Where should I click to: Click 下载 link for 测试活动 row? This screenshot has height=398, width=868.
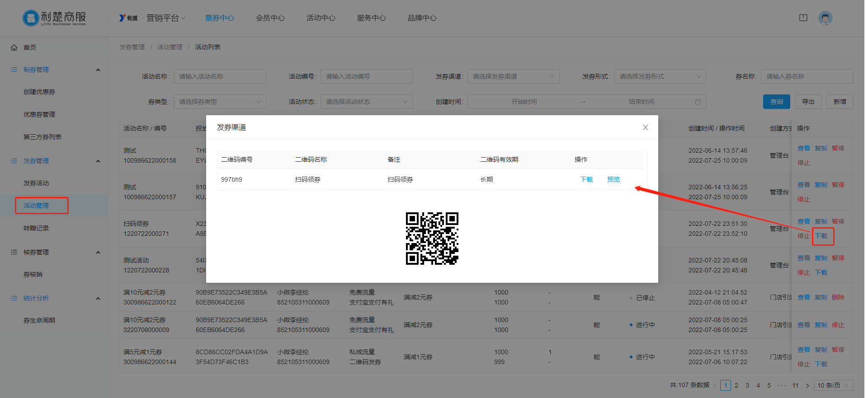click(821, 272)
